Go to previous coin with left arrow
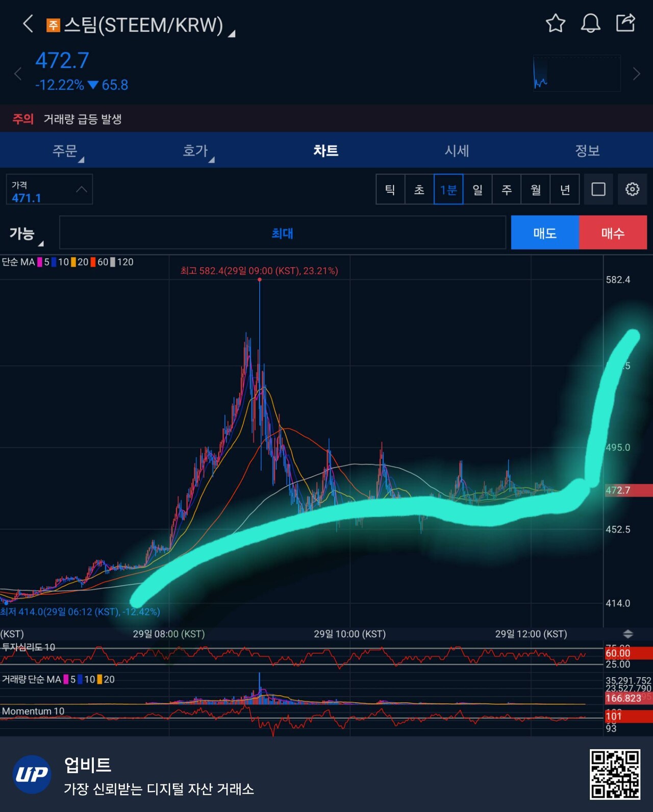The width and height of the screenshot is (653, 812). [x=18, y=74]
